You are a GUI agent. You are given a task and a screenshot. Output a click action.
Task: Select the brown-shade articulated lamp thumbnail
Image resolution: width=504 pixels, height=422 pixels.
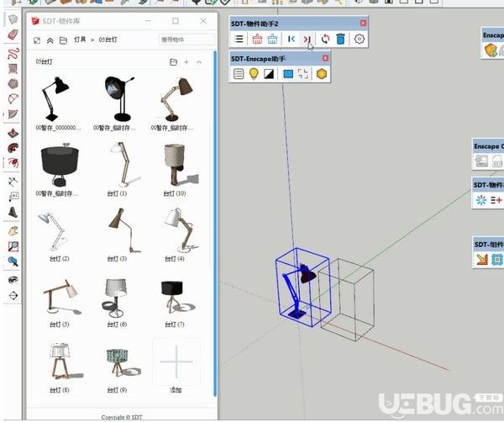click(x=176, y=98)
